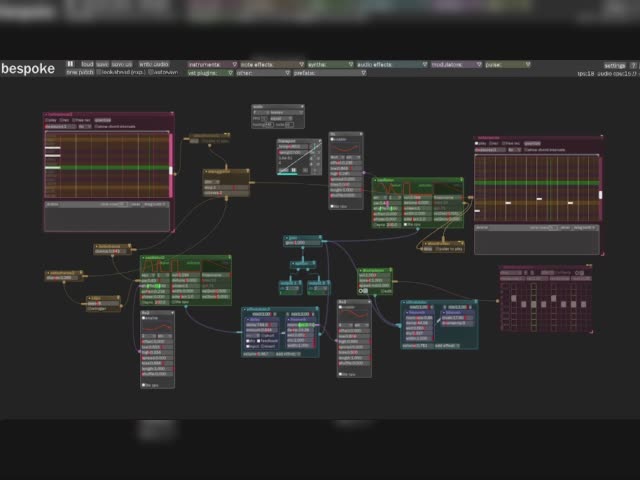Click the time patch button

(80, 72)
